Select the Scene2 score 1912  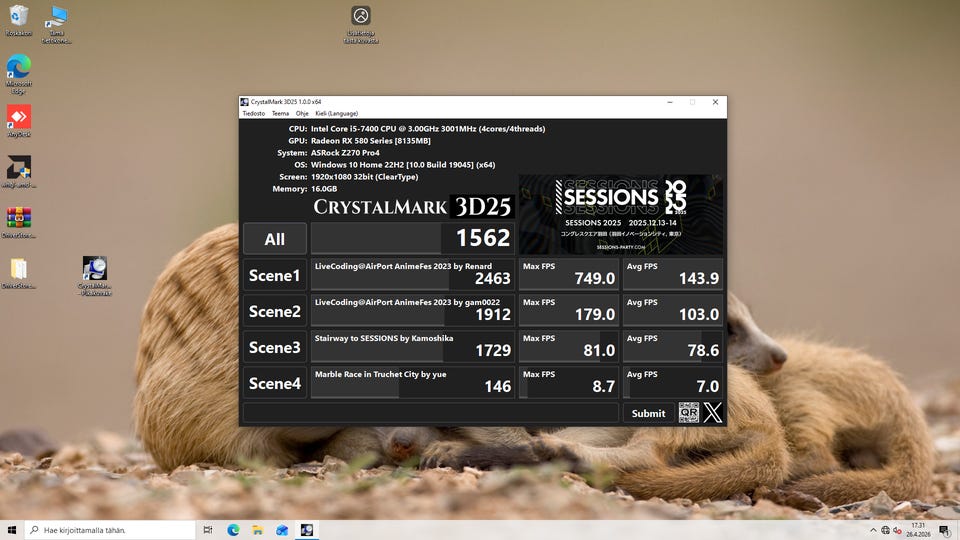tap(492, 315)
